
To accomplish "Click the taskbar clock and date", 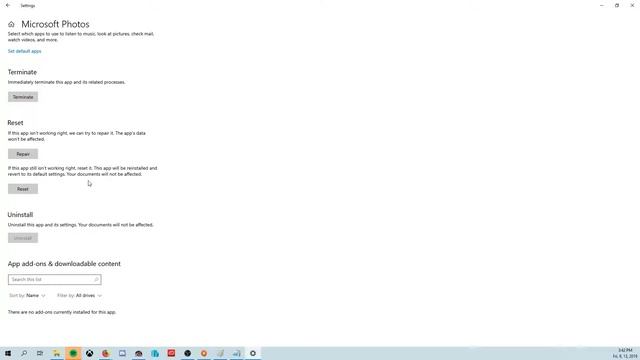I will click(625, 353).
